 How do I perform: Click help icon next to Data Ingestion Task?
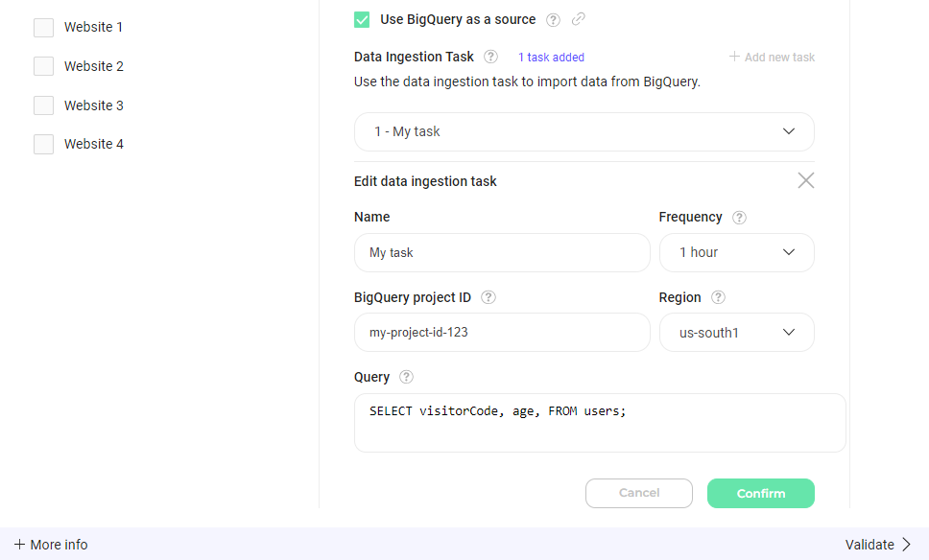[491, 57]
